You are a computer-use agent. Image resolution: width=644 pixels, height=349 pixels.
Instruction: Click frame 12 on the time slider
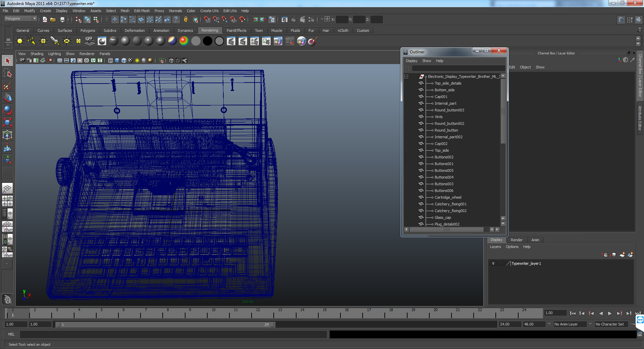(258, 313)
